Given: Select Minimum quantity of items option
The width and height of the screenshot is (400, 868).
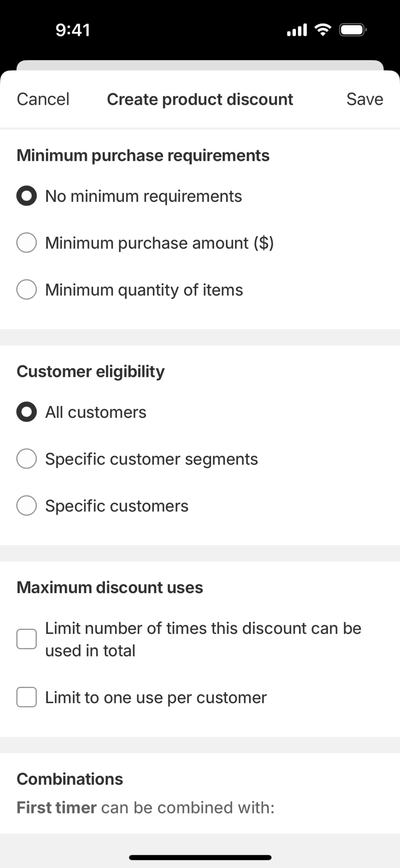Looking at the screenshot, I should pos(27,289).
